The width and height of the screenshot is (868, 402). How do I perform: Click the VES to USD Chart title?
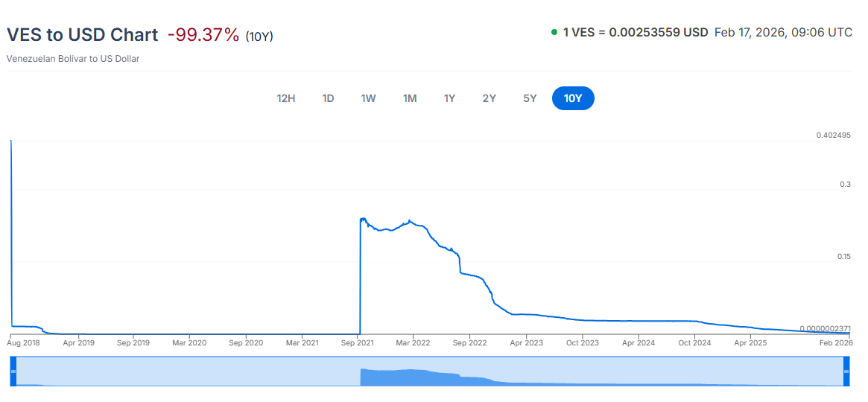coord(82,35)
